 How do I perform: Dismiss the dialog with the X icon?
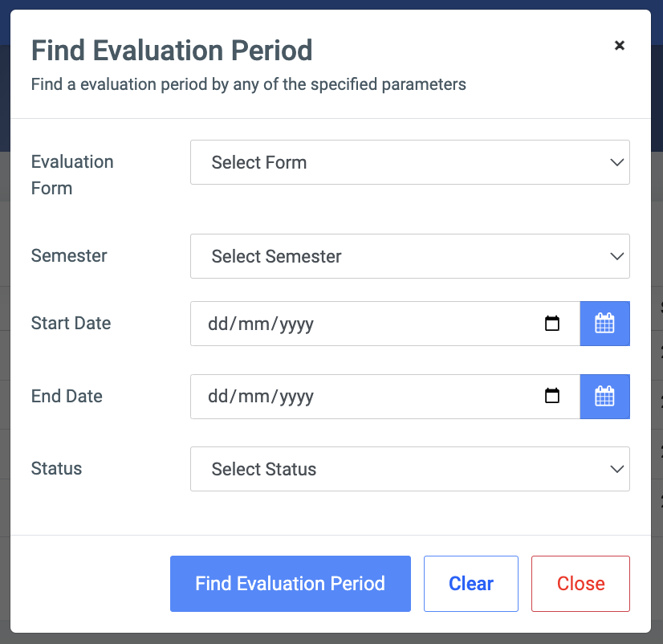(x=620, y=46)
